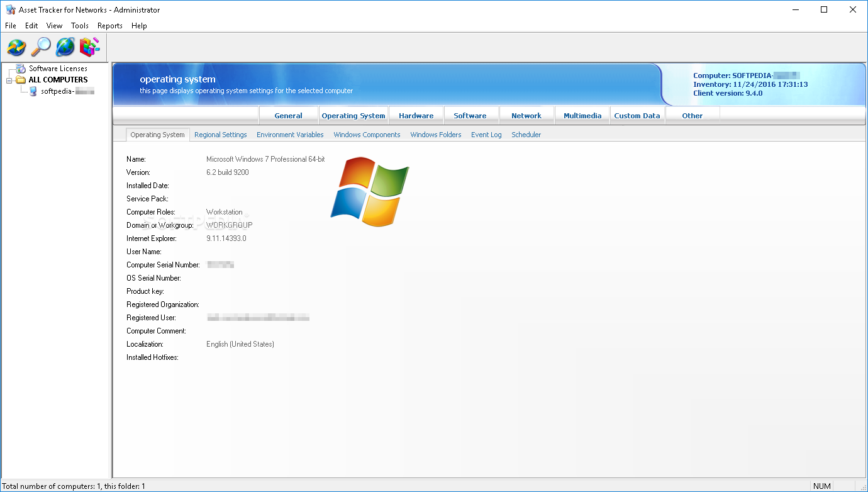The image size is (868, 492).
Task: Collapse the ALL COMPUTERS tree node
Action: point(9,80)
